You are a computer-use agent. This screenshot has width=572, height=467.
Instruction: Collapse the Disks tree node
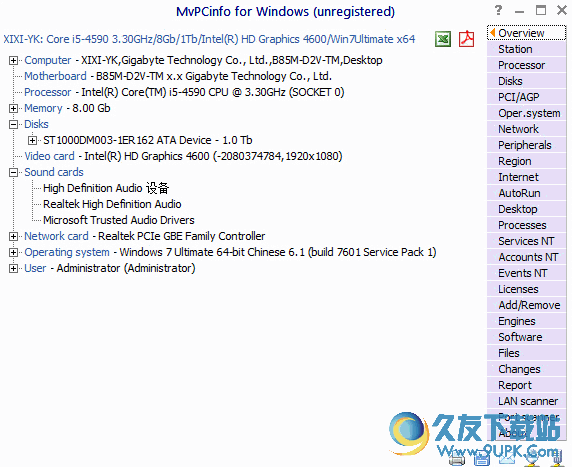click(13, 125)
